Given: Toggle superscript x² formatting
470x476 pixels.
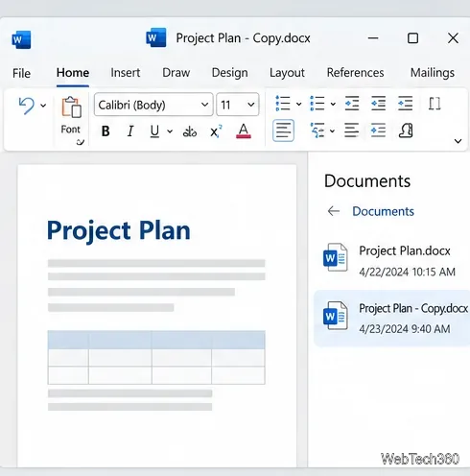Looking at the screenshot, I should (x=216, y=131).
